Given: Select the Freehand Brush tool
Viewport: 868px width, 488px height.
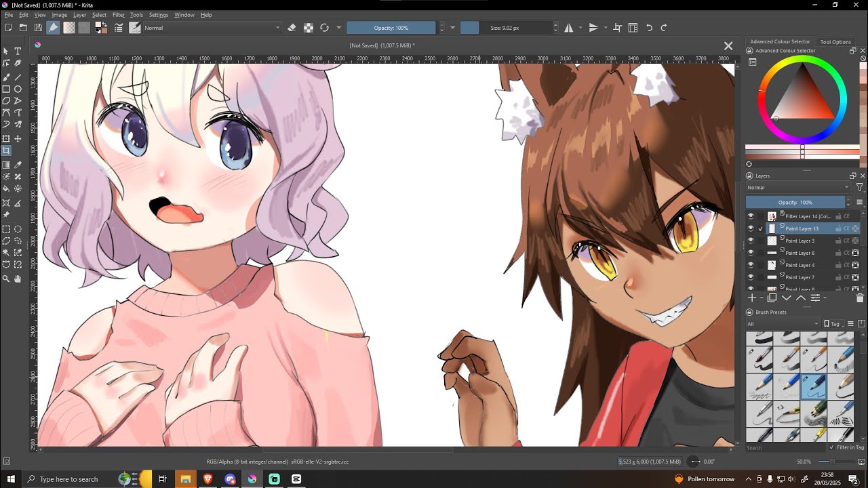Looking at the screenshot, I should click(6, 77).
